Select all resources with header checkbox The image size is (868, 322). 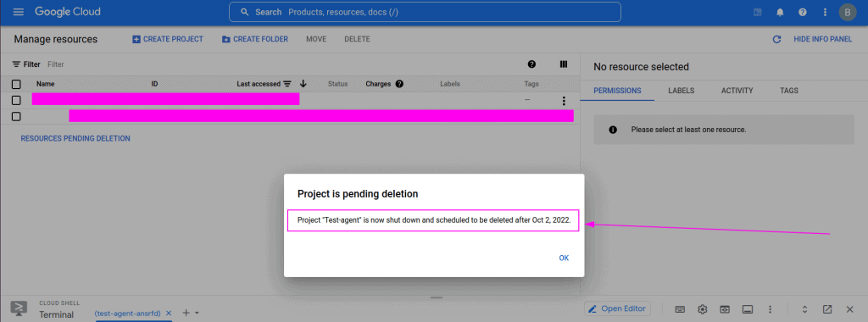tap(16, 84)
